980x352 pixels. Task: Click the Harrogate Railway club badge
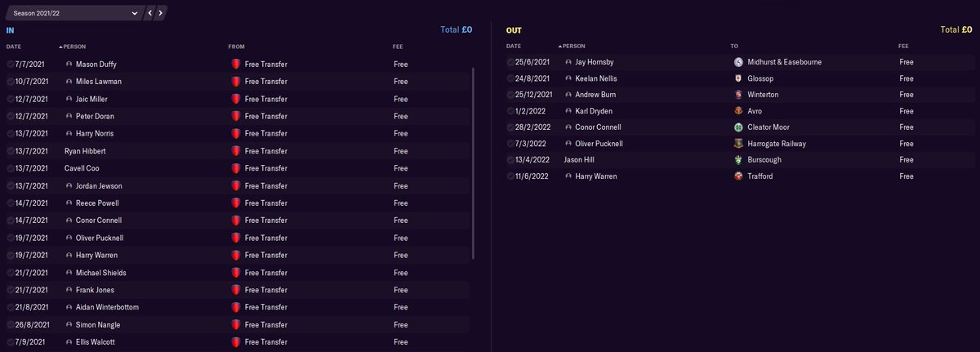tap(738, 144)
